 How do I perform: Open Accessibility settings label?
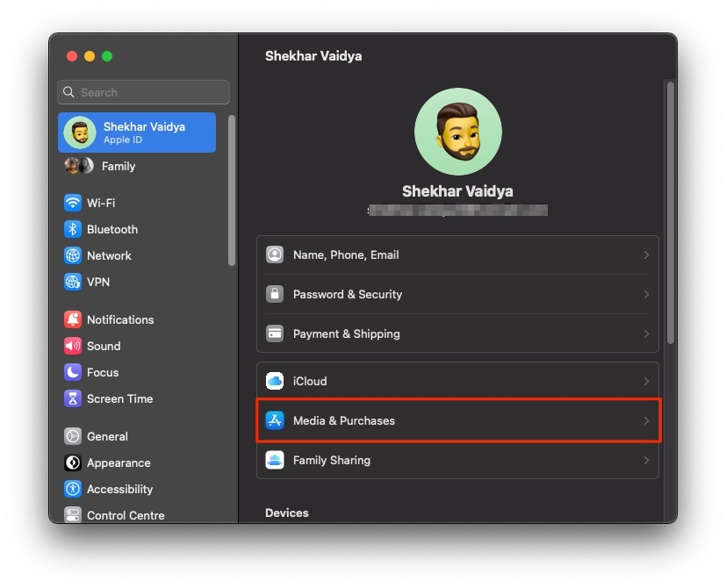click(120, 489)
